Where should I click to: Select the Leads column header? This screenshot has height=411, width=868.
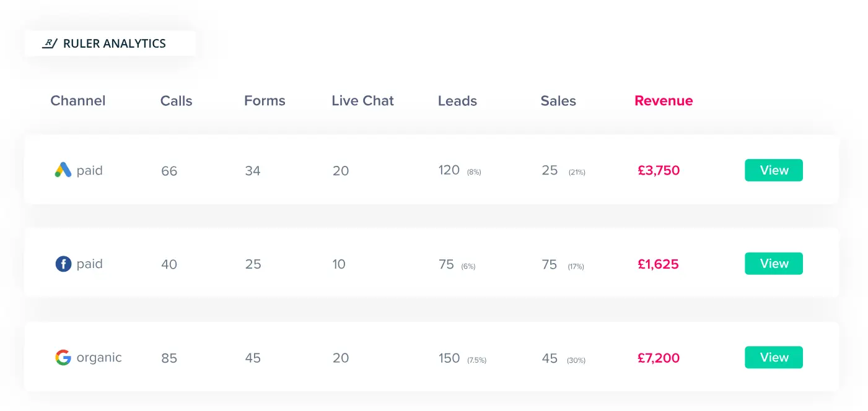tap(457, 100)
